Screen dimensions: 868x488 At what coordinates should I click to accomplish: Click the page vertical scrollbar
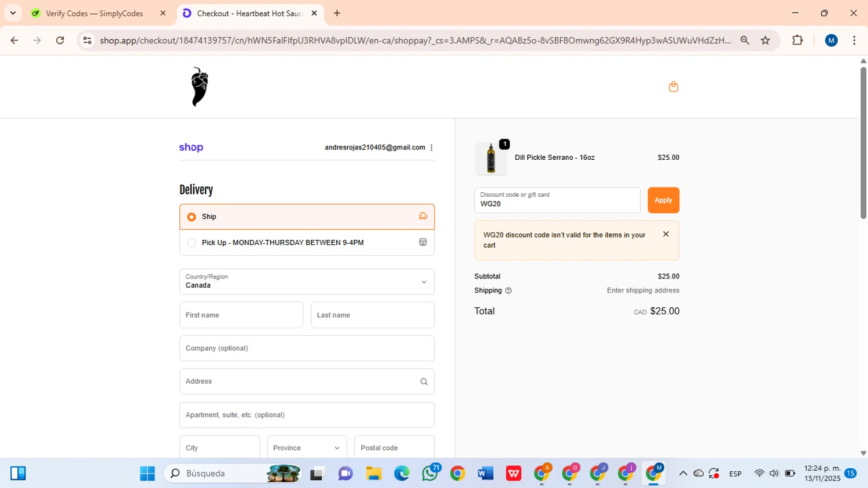point(863,143)
